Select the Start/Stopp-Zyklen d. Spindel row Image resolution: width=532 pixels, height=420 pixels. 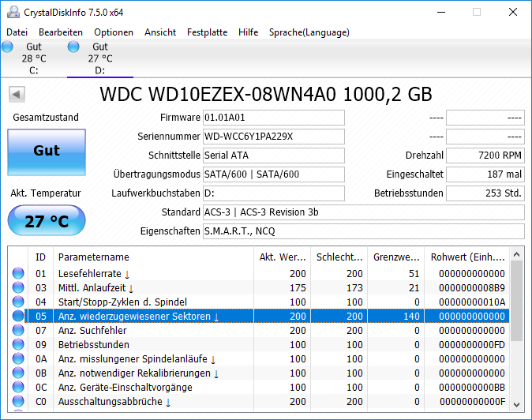259,302
